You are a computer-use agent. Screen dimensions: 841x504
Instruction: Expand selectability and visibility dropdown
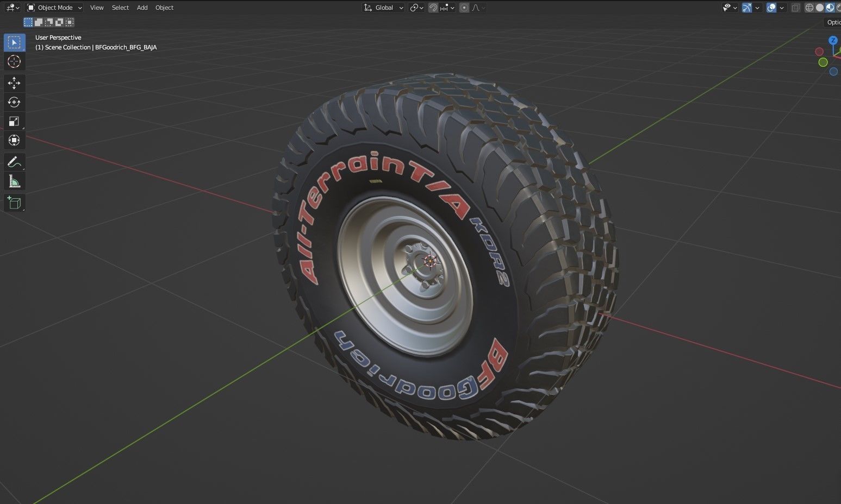[x=730, y=8]
